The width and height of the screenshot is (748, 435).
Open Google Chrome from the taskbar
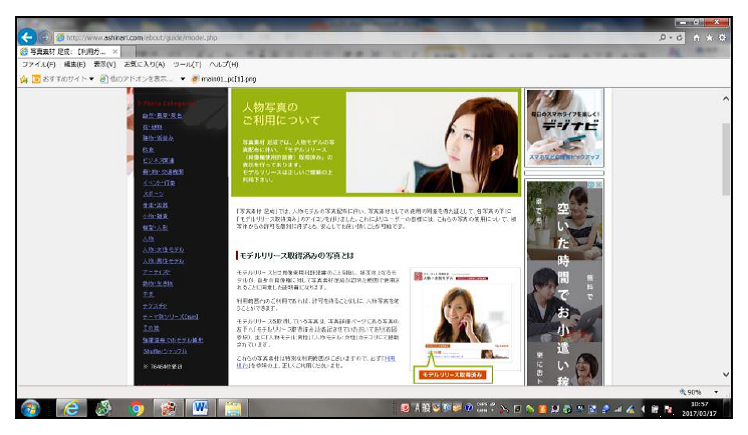pos(136,409)
